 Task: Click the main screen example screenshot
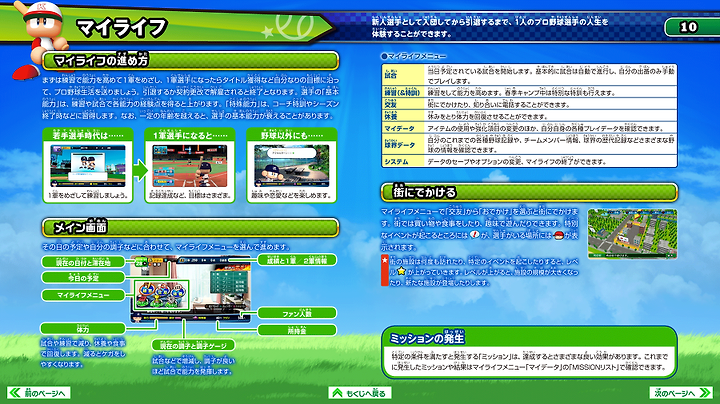191,289
